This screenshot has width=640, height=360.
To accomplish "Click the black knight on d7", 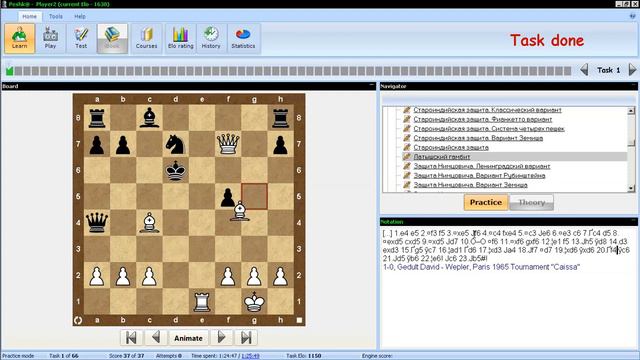I will 176,144.
